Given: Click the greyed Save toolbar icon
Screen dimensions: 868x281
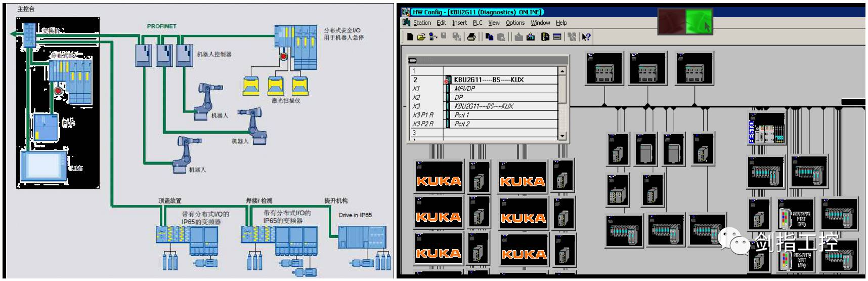Looking at the screenshot, I should point(444,36).
